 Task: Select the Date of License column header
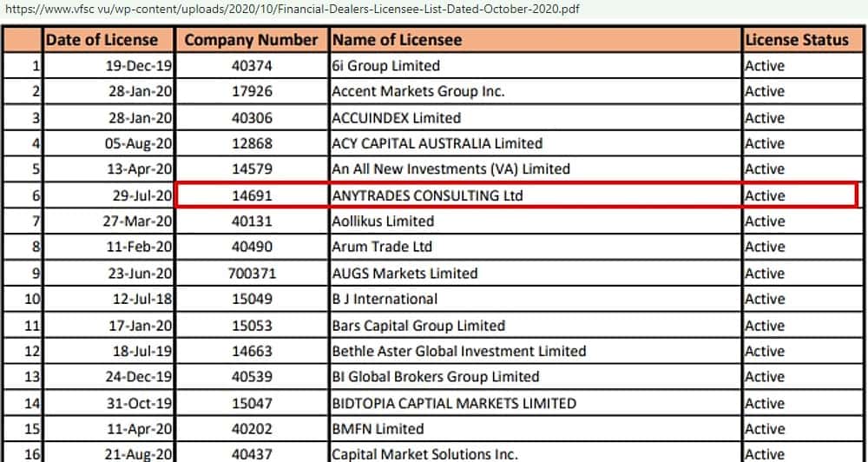click(x=102, y=40)
